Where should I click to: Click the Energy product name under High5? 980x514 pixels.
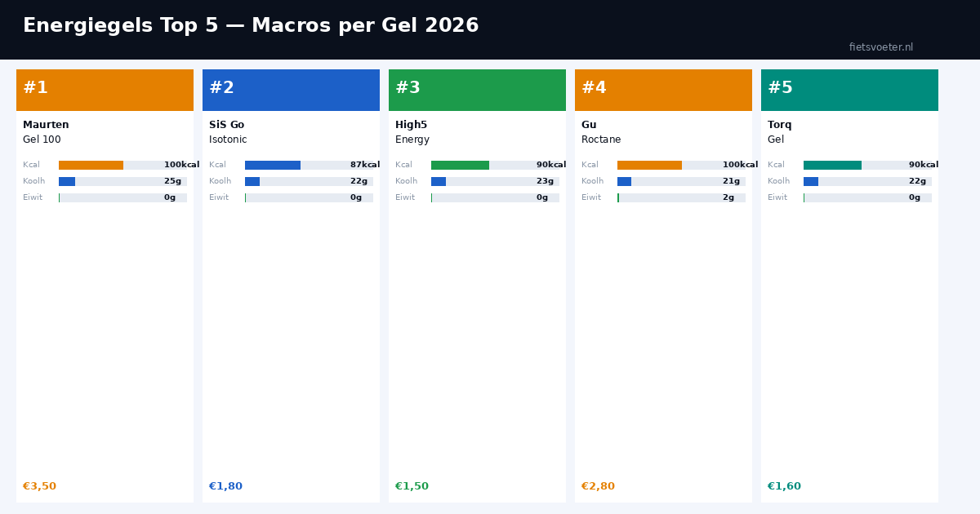412,140
